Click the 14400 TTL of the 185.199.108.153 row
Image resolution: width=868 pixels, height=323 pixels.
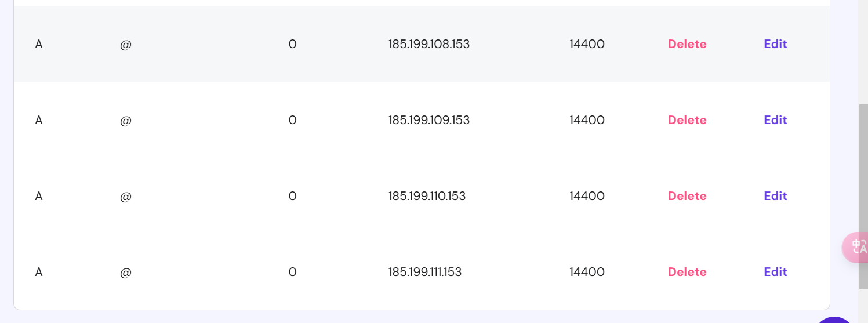[x=587, y=44]
